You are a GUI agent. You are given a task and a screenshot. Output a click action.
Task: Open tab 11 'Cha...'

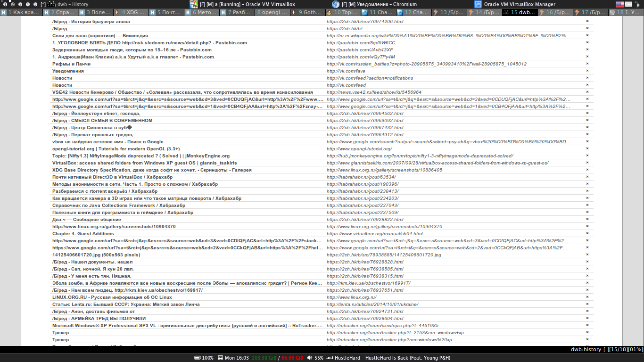379,12
